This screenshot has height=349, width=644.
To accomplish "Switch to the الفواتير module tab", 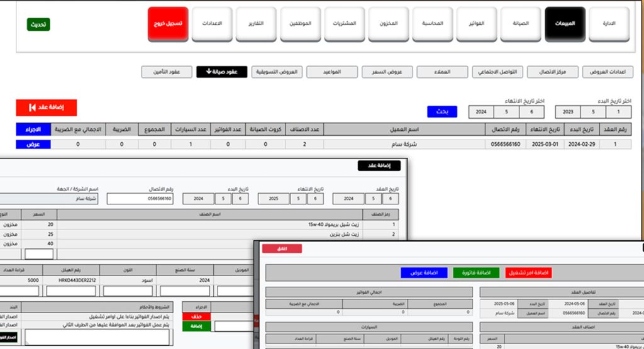I will (x=477, y=24).
